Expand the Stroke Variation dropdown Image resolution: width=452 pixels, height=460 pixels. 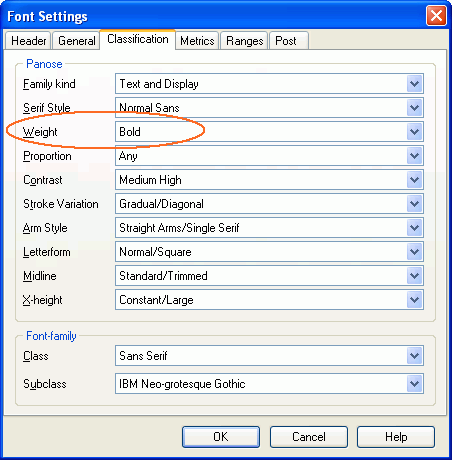[269, 204]
